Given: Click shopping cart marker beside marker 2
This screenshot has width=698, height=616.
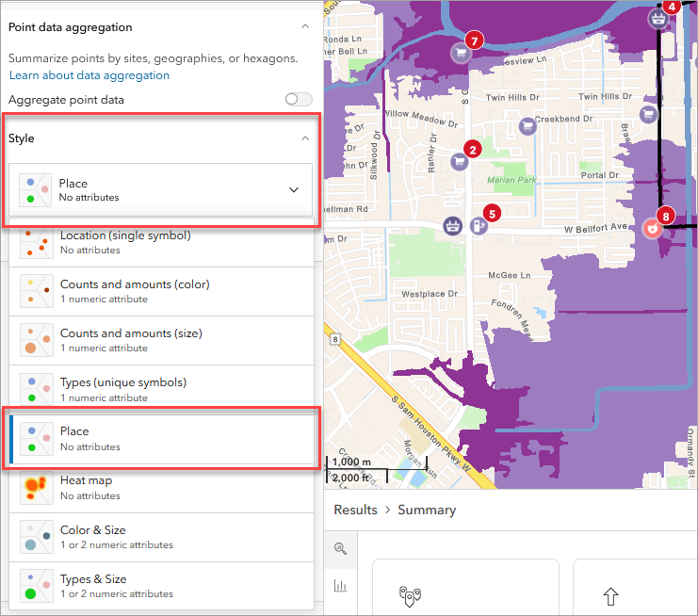Looking at the screenshot, I should (460, 161).
